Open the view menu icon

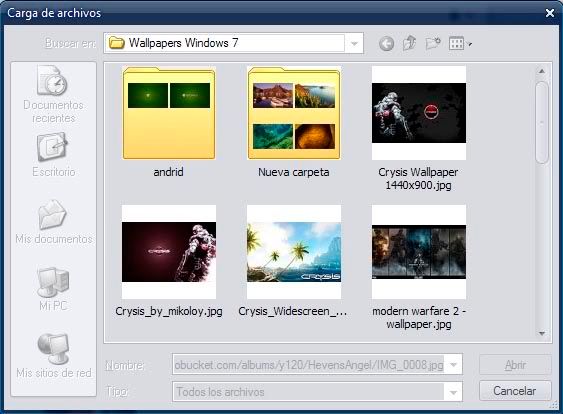[460, 44]
